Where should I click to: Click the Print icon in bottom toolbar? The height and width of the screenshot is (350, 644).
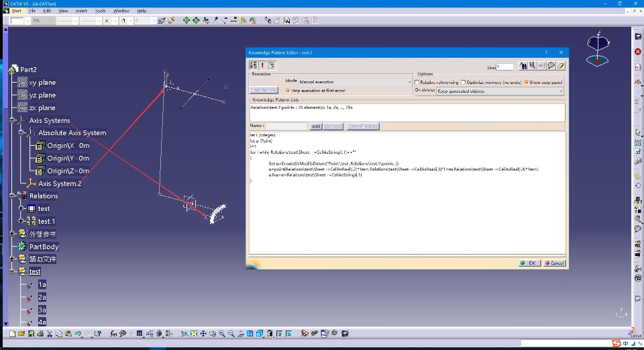(x=40, y=334)
